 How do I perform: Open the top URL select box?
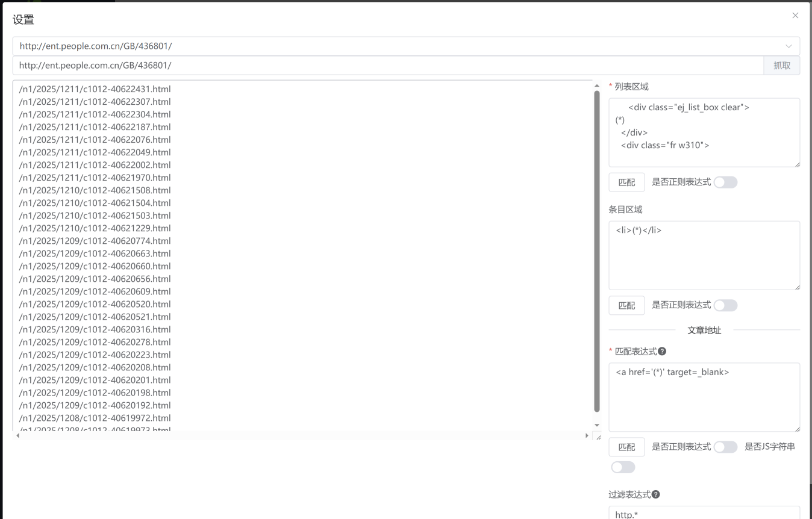click(x=398, y=46)
